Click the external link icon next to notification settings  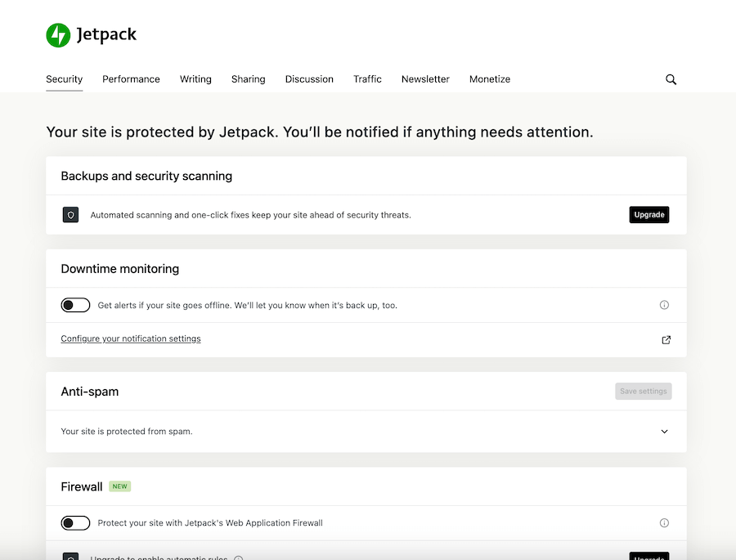point(666,339)
